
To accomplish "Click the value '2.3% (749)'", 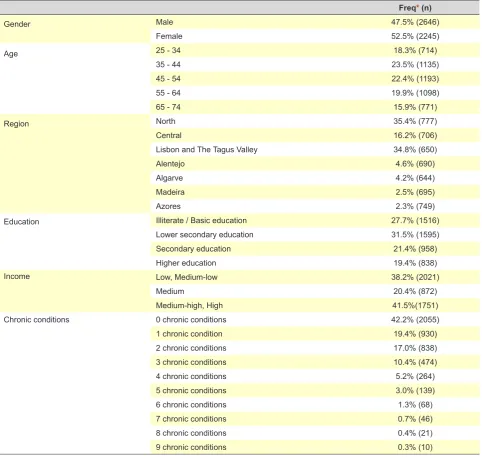I will pos(415,206).
